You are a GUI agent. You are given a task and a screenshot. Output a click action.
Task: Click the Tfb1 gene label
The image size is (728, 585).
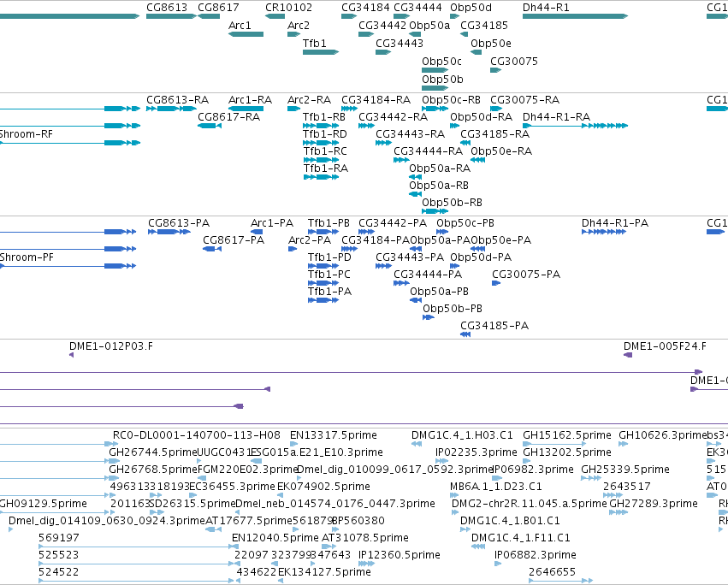314,44
